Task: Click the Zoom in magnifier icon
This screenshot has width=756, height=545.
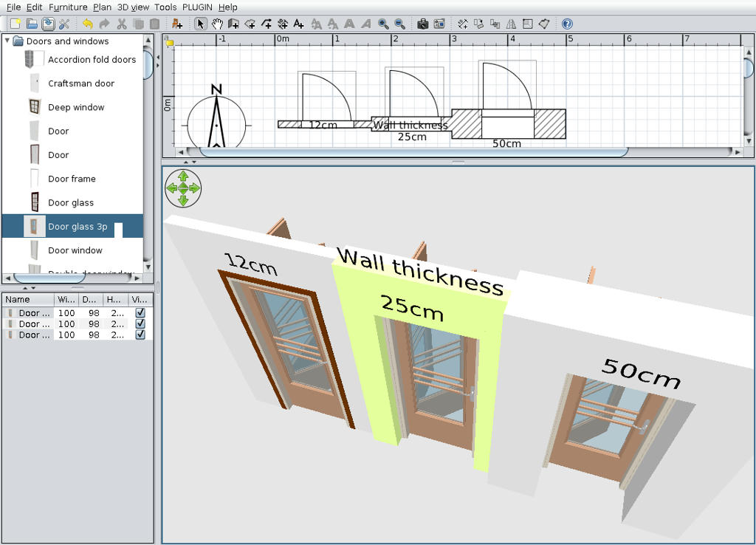Action: [x=383, y=24]
